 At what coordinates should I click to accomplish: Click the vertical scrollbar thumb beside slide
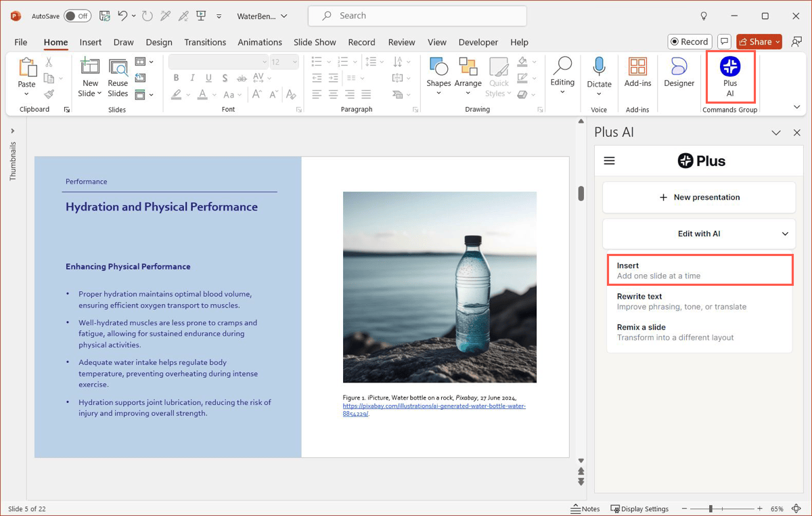581,194
